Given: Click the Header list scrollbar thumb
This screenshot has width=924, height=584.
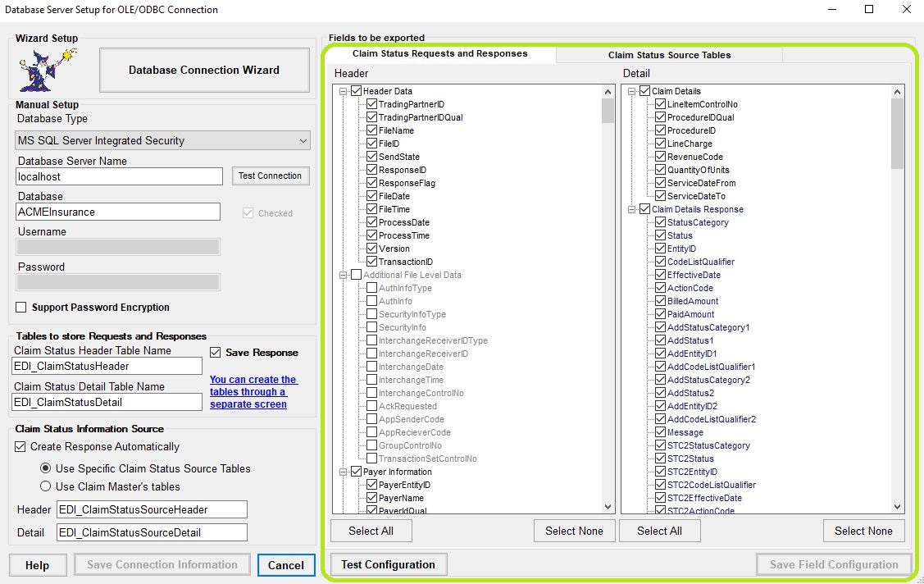Looking at the screenshot, I should click(608, 111).
